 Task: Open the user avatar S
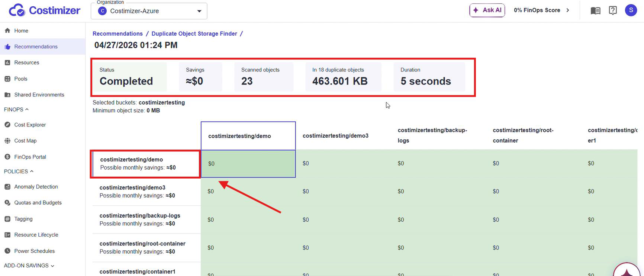click(x=631, y=10)
